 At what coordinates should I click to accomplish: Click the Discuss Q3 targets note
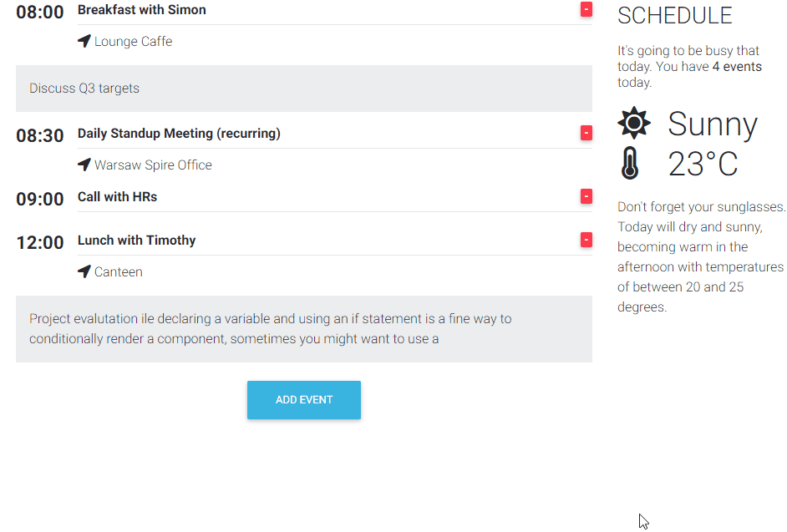click(x=84, y=89)
